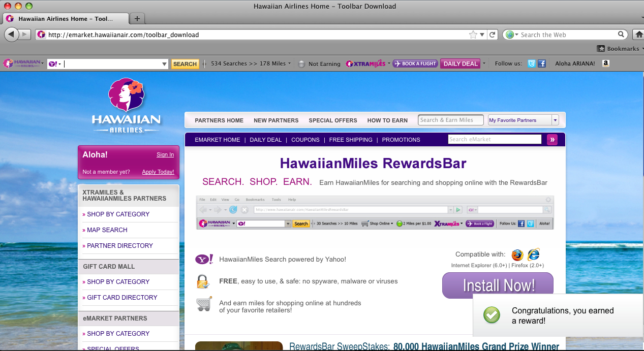The width and height of the screenshot is (644, 351).
Task: Click the DAILY DEAL button in the RewardsBar
Action: click(x=461, y=63)
